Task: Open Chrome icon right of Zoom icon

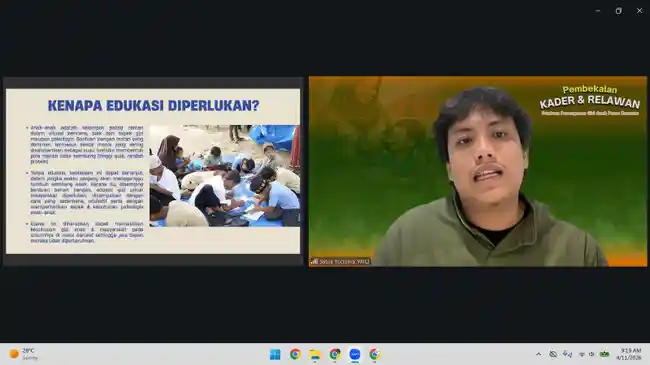Action: [374, 354]
